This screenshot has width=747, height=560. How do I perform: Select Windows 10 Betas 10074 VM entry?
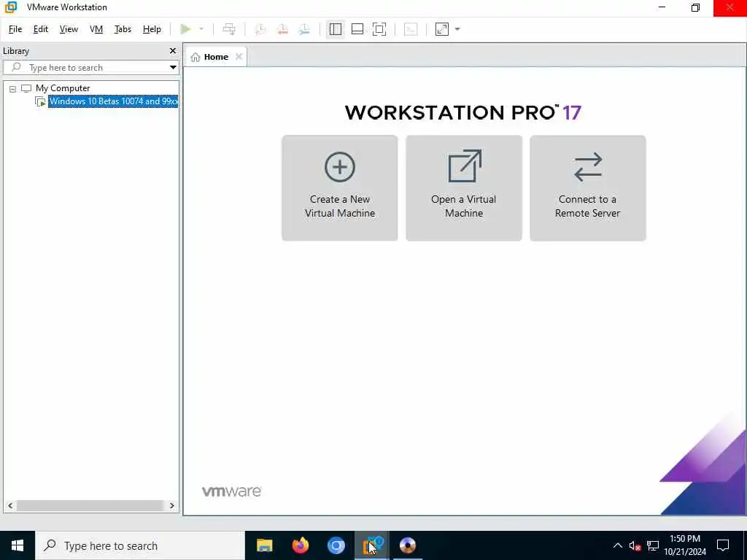tap(113, 101)
